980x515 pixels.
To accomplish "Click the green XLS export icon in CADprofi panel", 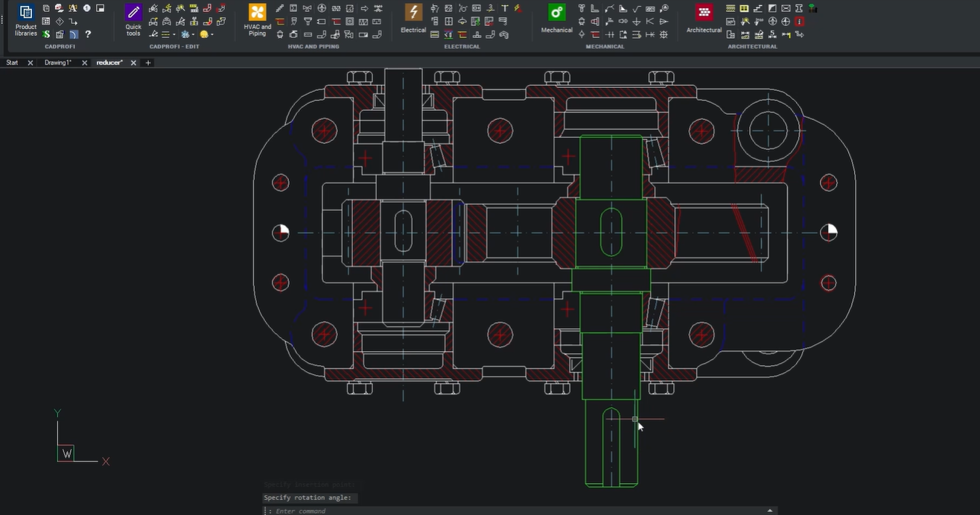I will (45, 34).
